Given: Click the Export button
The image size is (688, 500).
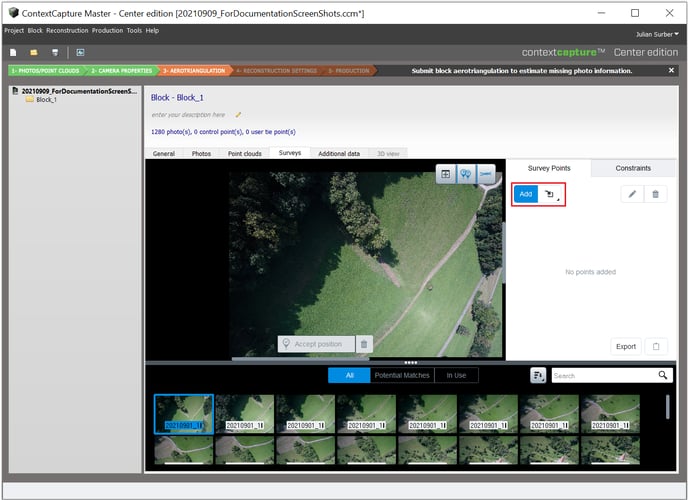Looking at the screenshot, I should coord(626,346).
